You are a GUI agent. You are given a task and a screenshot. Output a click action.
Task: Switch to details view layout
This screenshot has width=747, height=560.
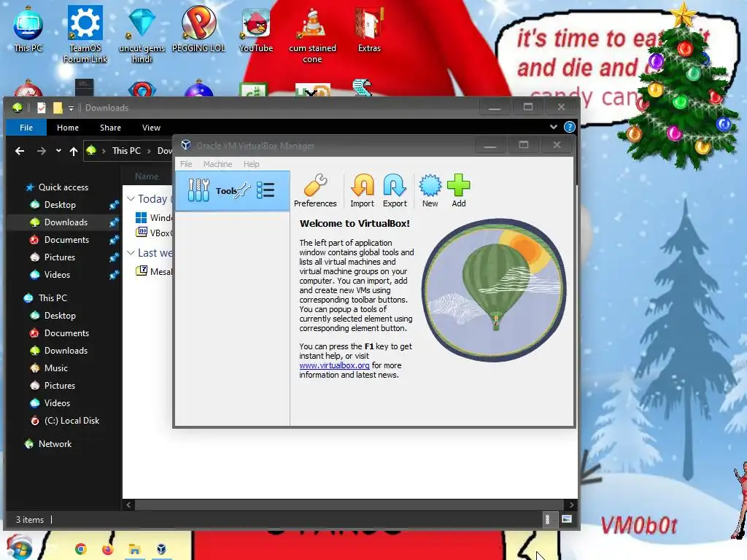tap(547, 519)
